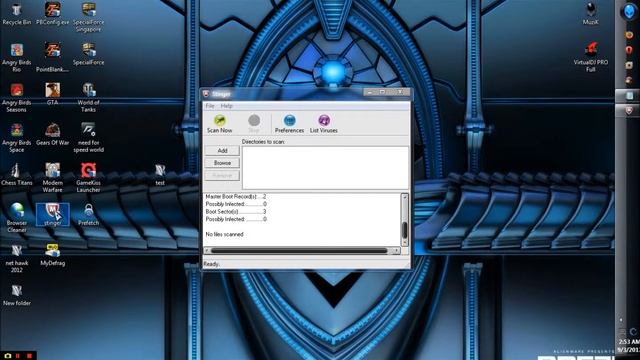This screenshot has width=640, height=360.
Task: Select the New folder desktop icon
Action: pos(17,295)
